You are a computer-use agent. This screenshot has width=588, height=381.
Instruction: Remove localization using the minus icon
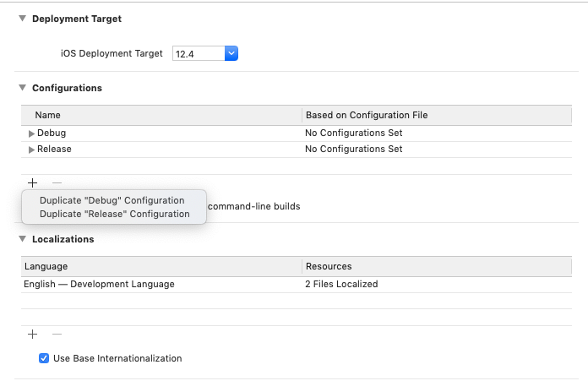57,335
